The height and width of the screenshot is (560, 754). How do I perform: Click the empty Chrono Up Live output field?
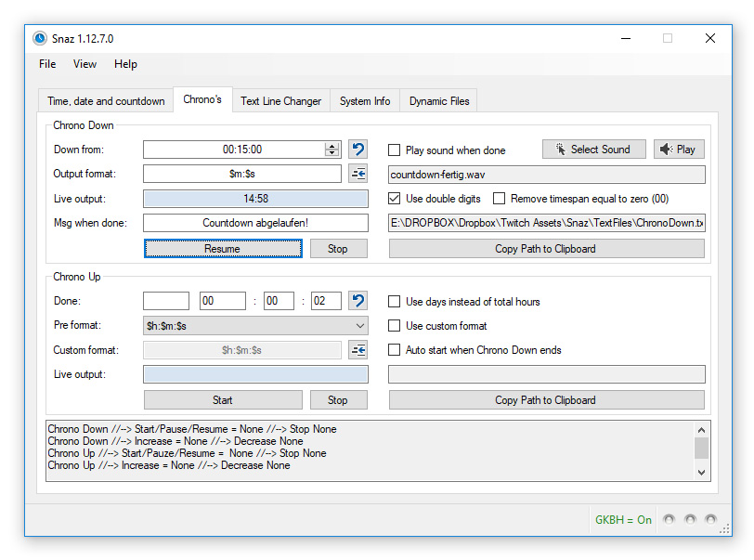click(x=255, y=374)
